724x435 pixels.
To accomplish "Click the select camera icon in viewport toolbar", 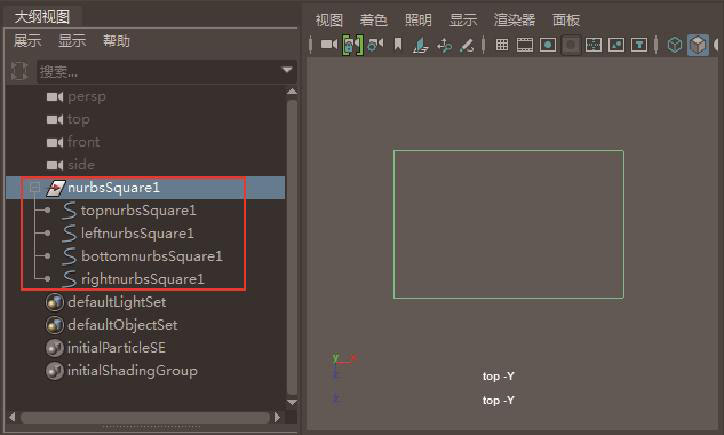I will (x=329, y=45).
